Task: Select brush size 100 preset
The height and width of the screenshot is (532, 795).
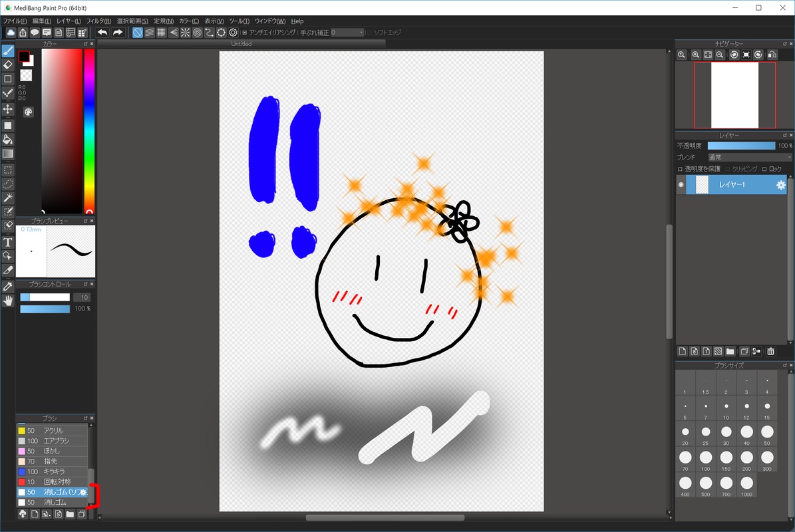Action: tap(706, 458)
